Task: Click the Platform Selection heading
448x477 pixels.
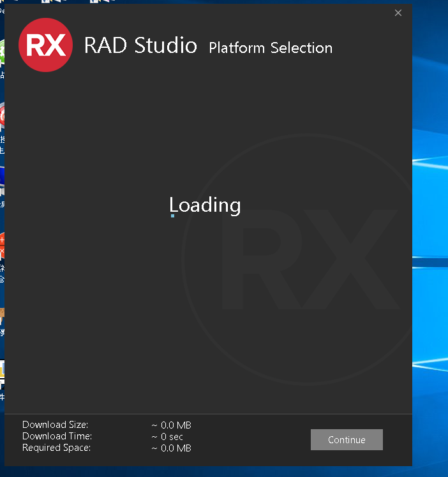Action: coord(271,48)
